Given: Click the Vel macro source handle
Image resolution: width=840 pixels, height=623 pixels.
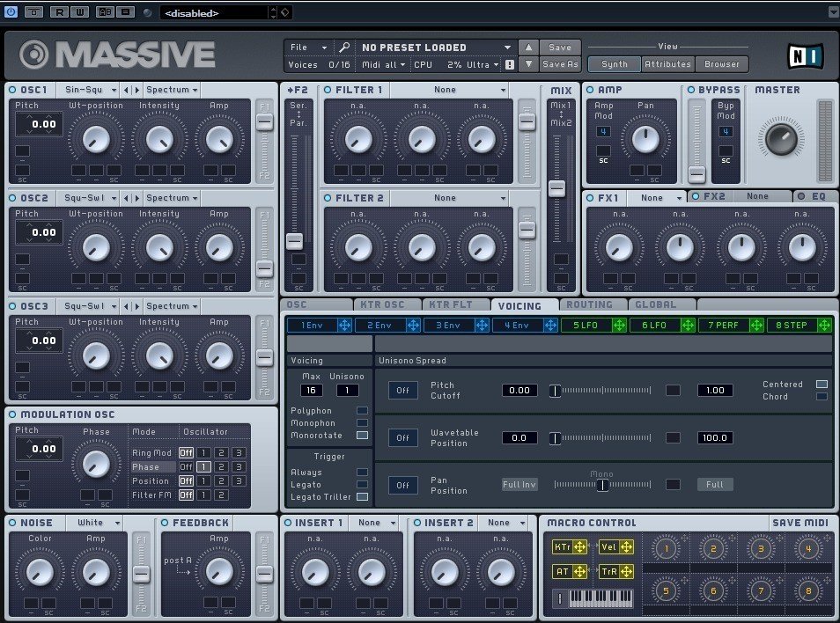Looking at the screenshot, I should click(626, 547).
